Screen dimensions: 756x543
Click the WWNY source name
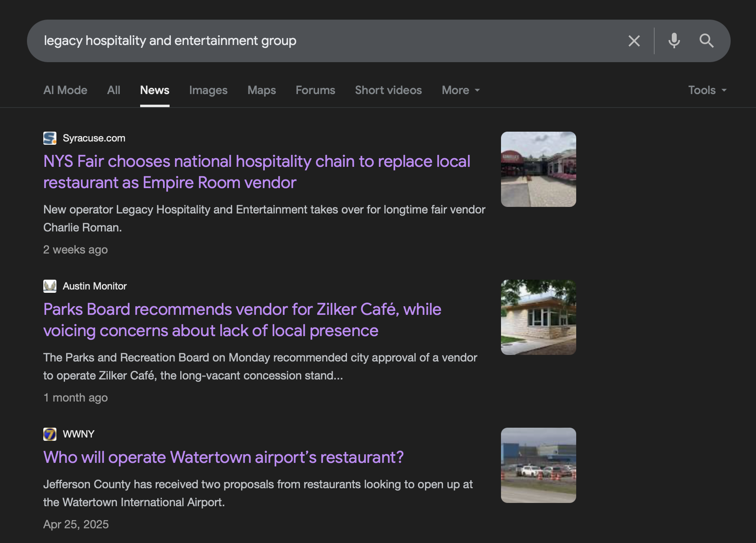78,434
